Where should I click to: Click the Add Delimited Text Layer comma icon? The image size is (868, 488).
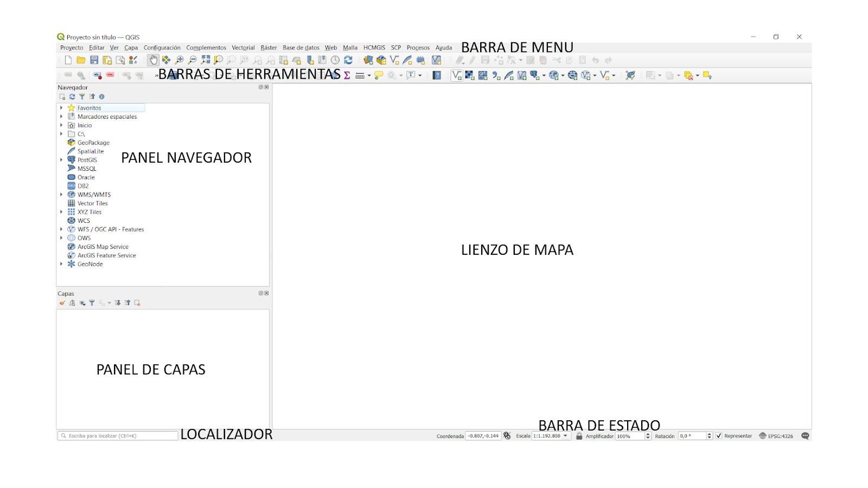[x=496, y=75]
